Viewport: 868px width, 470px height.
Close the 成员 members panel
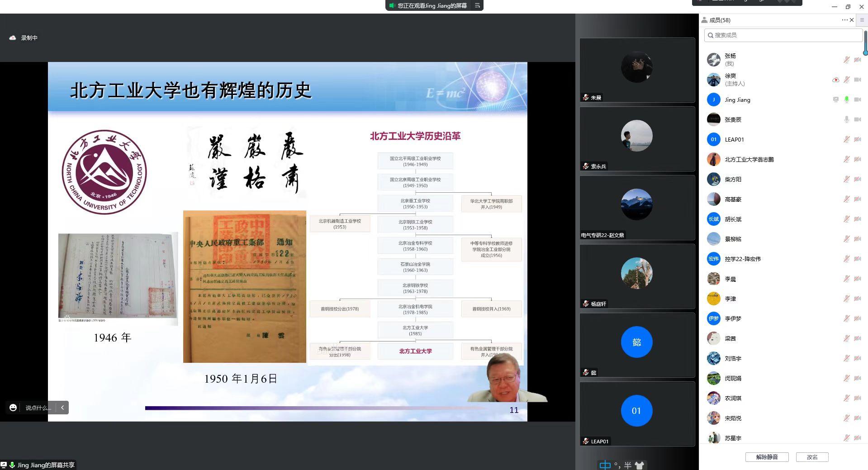click(852, 20)
